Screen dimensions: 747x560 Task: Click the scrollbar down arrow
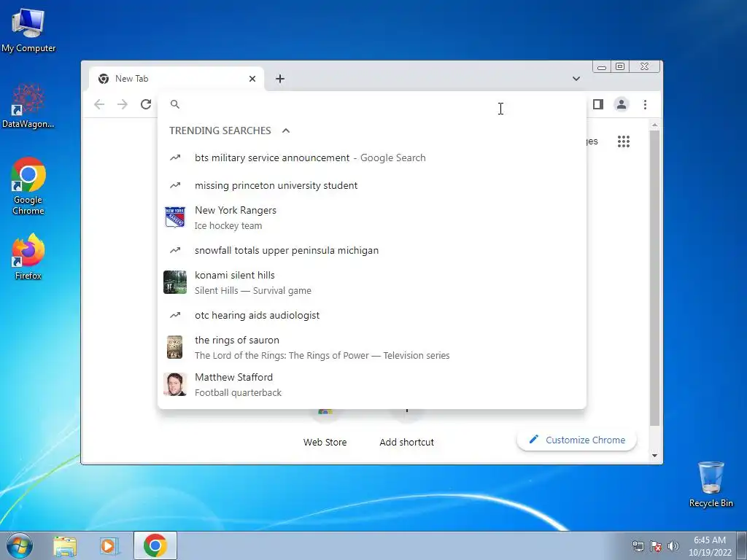tap(654, 456)
